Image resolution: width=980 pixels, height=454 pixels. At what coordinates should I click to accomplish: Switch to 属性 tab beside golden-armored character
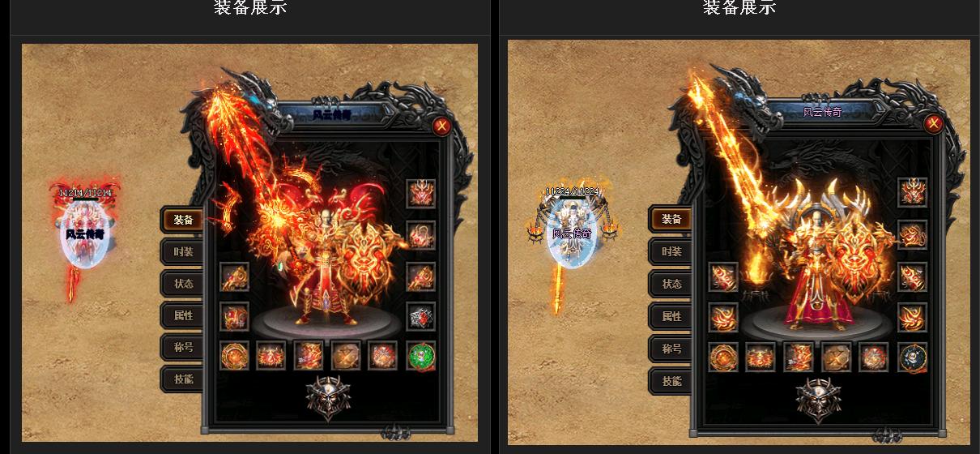[x=671, y=316]
